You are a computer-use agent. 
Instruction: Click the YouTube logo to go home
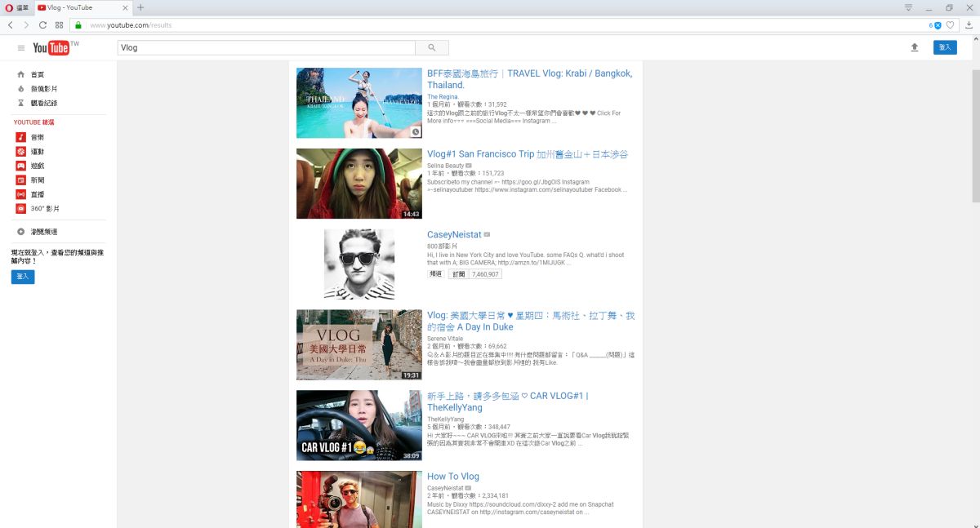(51, 47)
